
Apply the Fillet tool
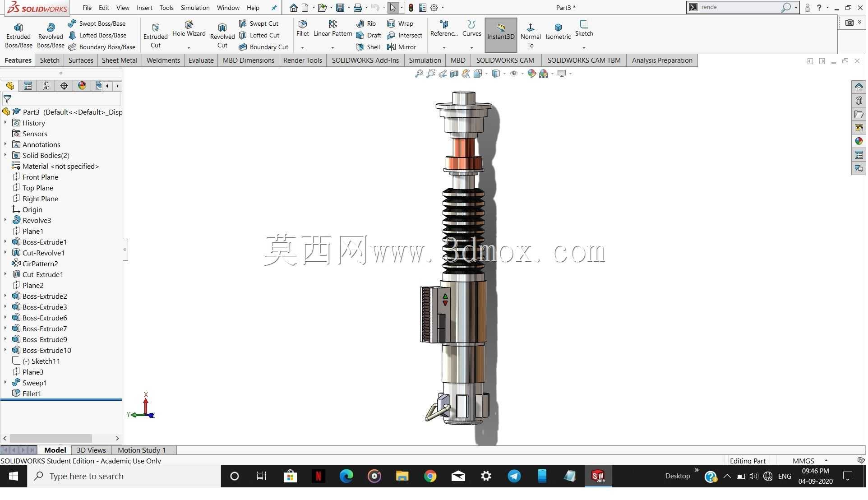click(303, 28)
